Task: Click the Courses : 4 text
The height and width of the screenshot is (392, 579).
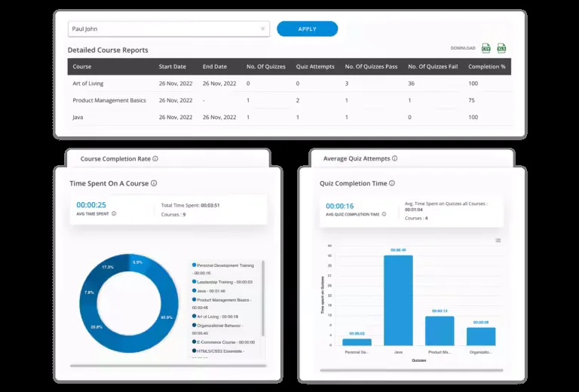Action: (x=416, y=218)
